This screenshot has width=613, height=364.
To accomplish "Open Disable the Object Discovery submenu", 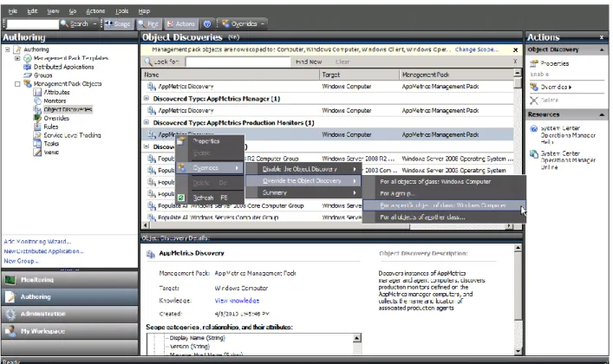I will [303, 169].
